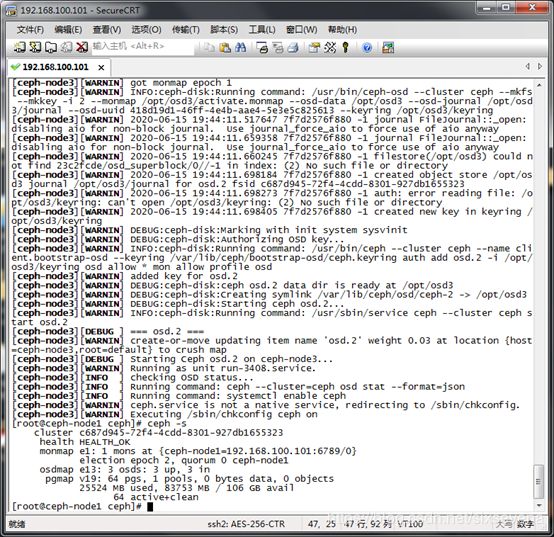Open the 查看(V) menu

point(107,30)
